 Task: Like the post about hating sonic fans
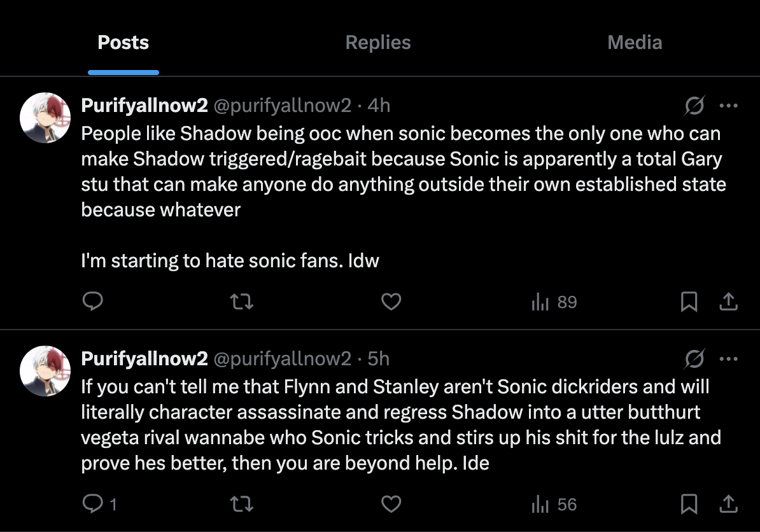click(x=391, y=302)
